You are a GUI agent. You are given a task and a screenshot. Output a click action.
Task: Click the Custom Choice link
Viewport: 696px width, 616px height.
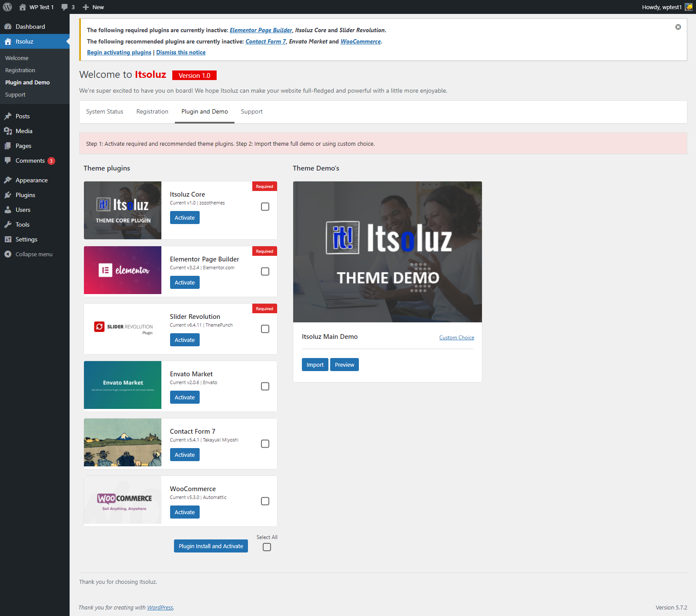coord(456,338)
